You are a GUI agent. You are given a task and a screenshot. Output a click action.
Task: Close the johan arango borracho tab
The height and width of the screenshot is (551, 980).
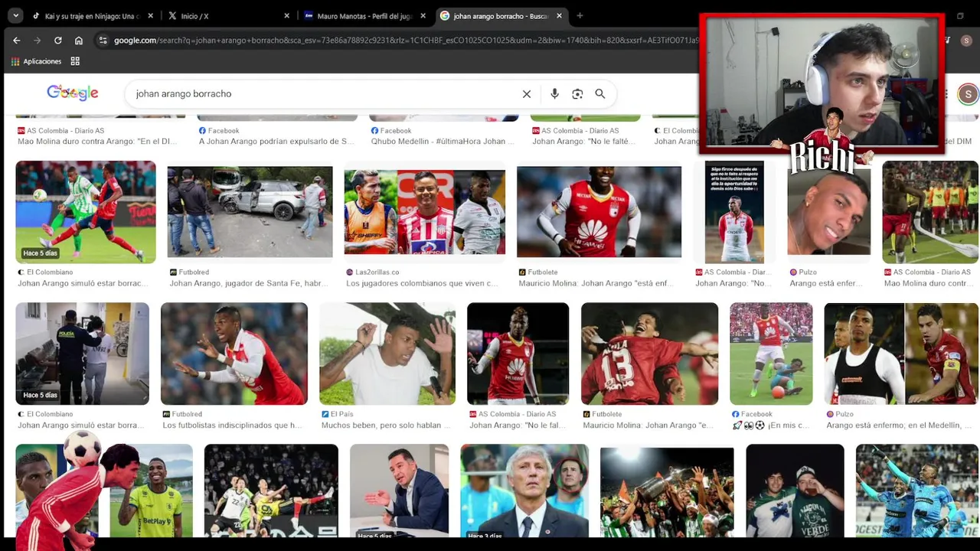(x=559, y=15)
